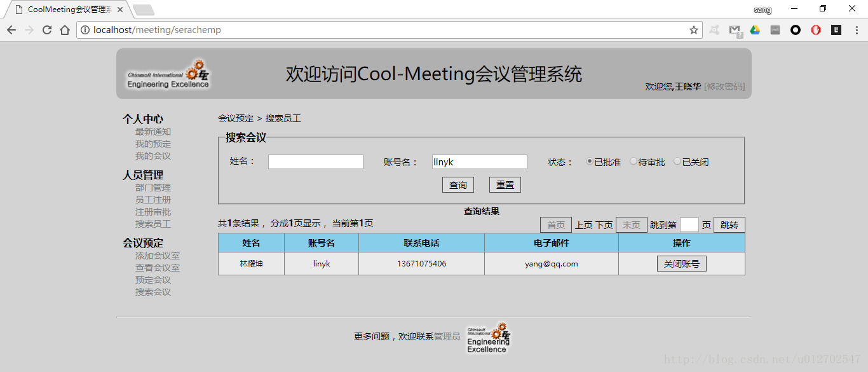Go to 搜索会议 in the sidebar

tap(153, 292)
